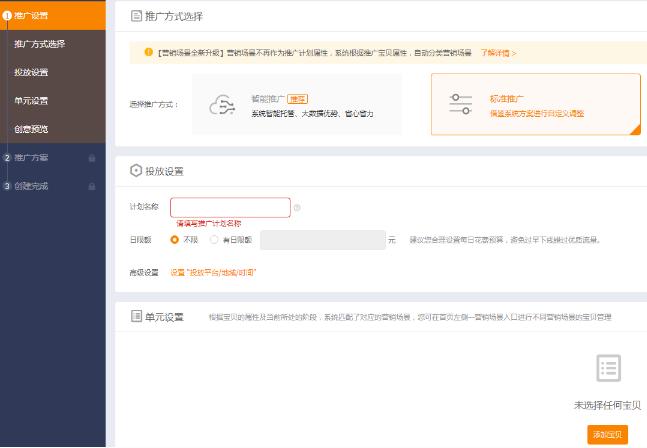647x448 pixels.
Task: Expand step 1 推广设置 in sidebar
Action: [31, 15]
